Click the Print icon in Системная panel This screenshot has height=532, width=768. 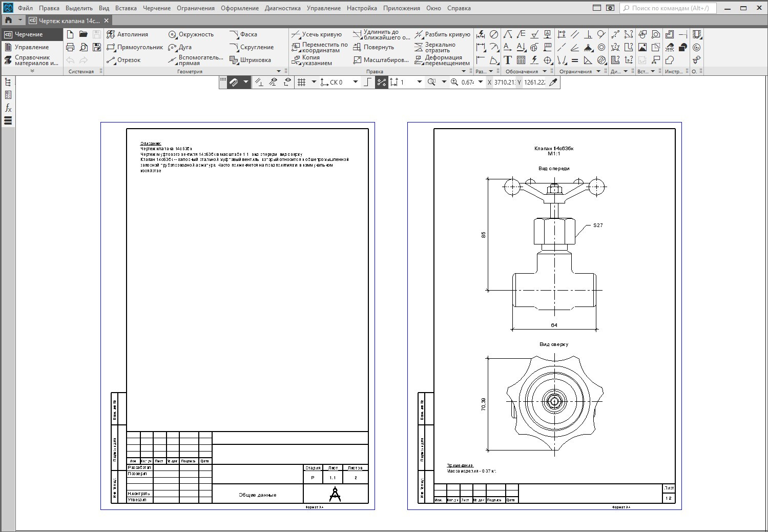click(70, 47)
